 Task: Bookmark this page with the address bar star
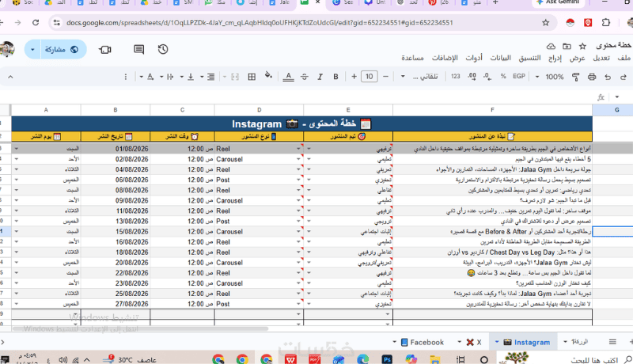(x=545, y=23)
